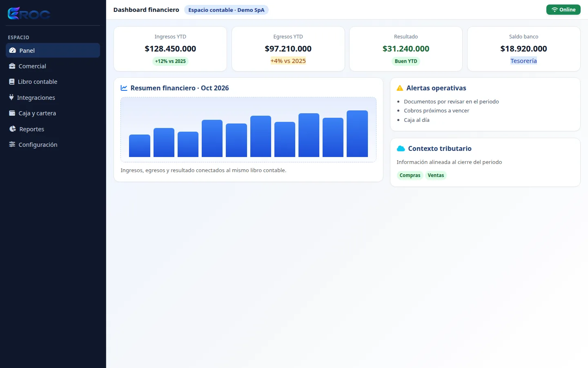Click the Resumen financiero · Oct 2026 heading

(180, 88)
